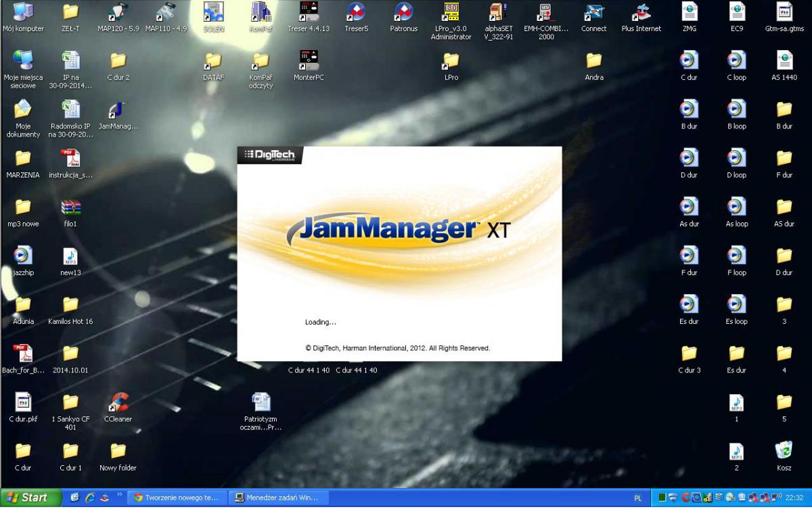Viewport: 812px width, 528px height.
Task: Select the B loop media file
Action: 736,115
